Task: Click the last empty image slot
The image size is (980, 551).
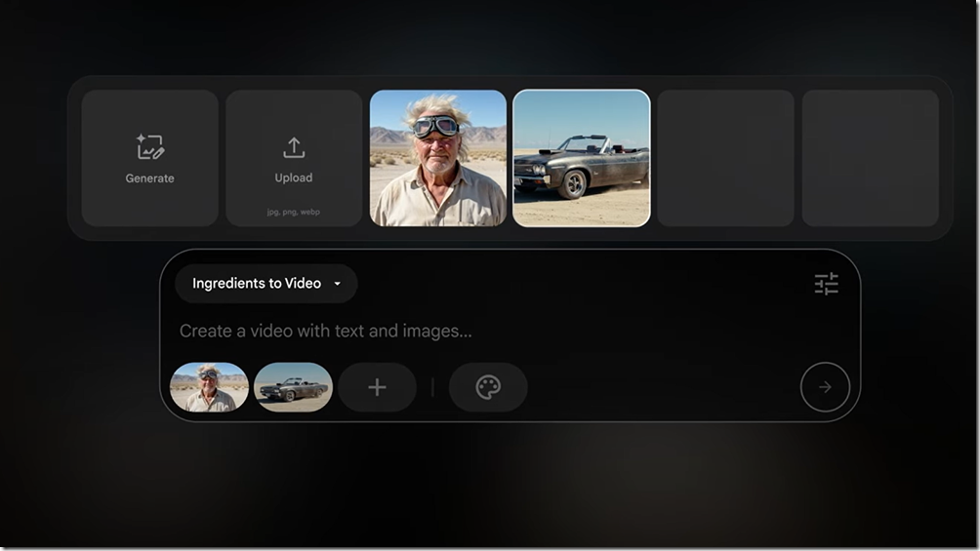Action: (870, 158)
